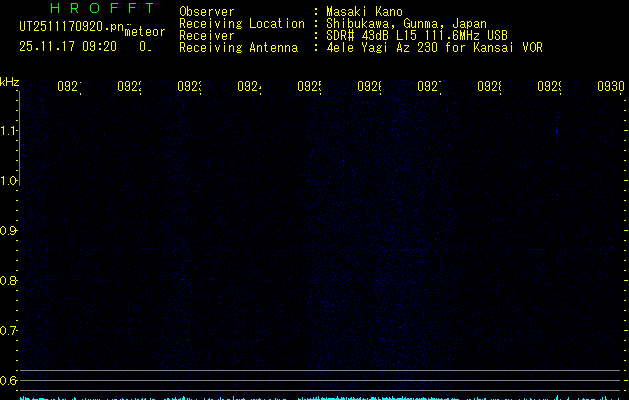Image resolution: width=629 pixels, height=400 pixels.
Task: Select the 'SDR# 43dB L15 111.6MHz USB' value
Action: (417, 36)
